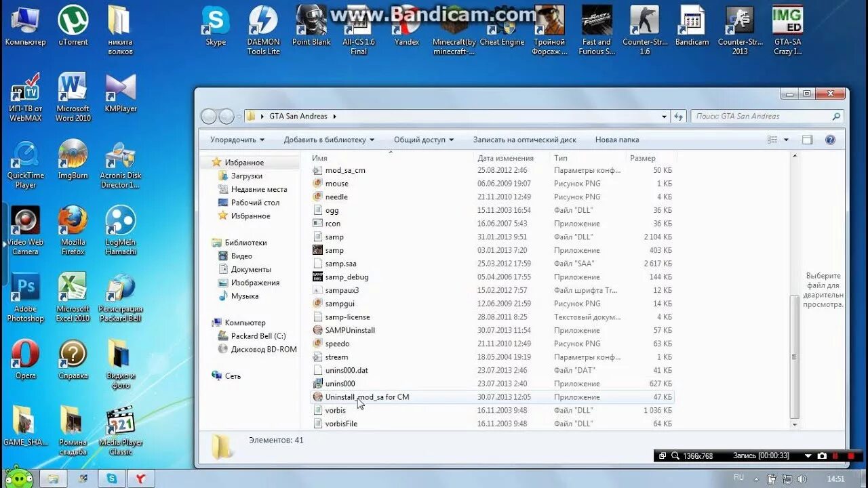The height and width of the screenshot is (488, 868).
Task: Click the Explorer help question-mark icon
Action: tap(830, 140)
